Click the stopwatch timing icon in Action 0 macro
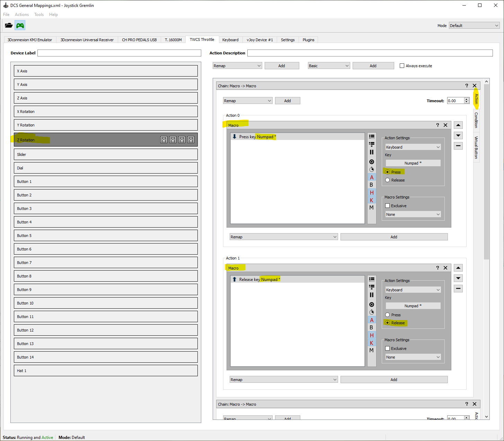This screenshot has height=441, width=504. (372, 169)
